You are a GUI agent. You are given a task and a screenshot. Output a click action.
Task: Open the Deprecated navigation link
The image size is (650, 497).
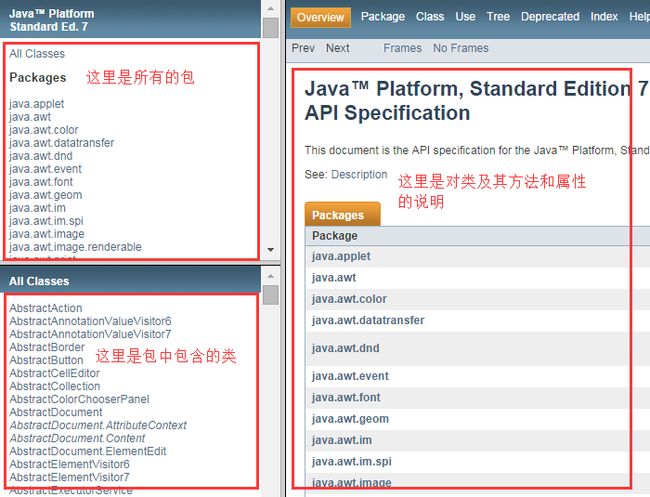click(x=550, y=17)
